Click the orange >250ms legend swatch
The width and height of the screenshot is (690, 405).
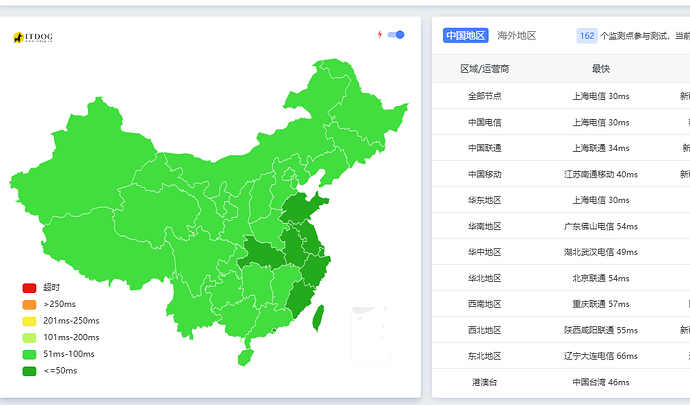coord(29,304)
